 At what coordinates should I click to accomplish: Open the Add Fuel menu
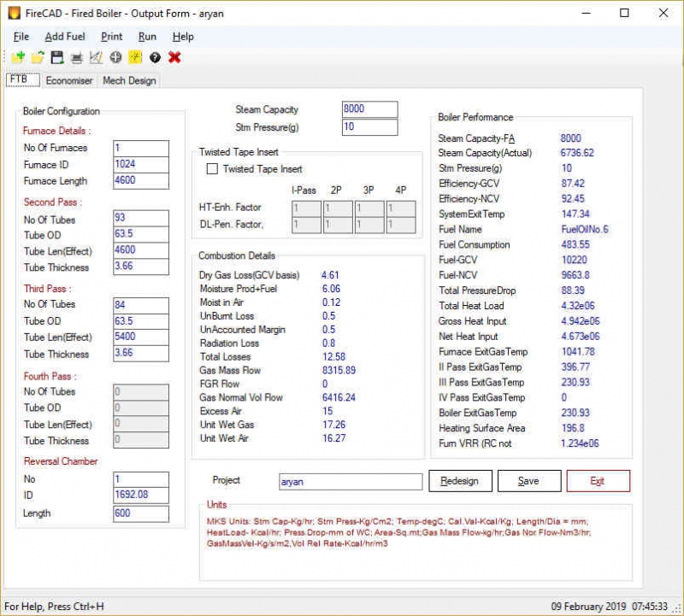[x=63, y=37]
